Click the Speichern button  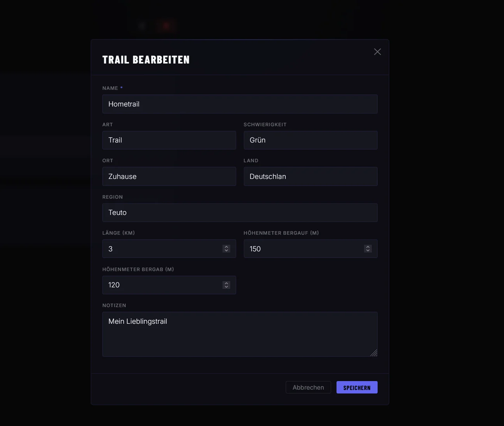(357, 387)
